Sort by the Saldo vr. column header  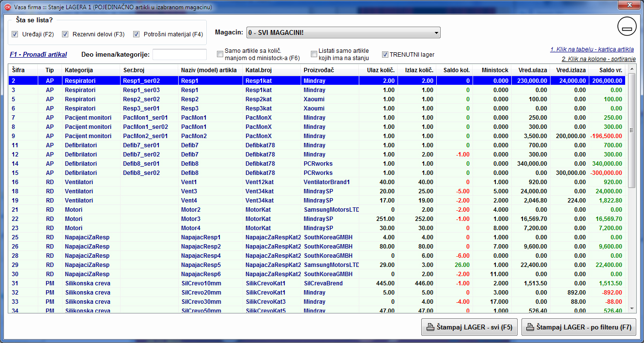(x=607, y=70)
